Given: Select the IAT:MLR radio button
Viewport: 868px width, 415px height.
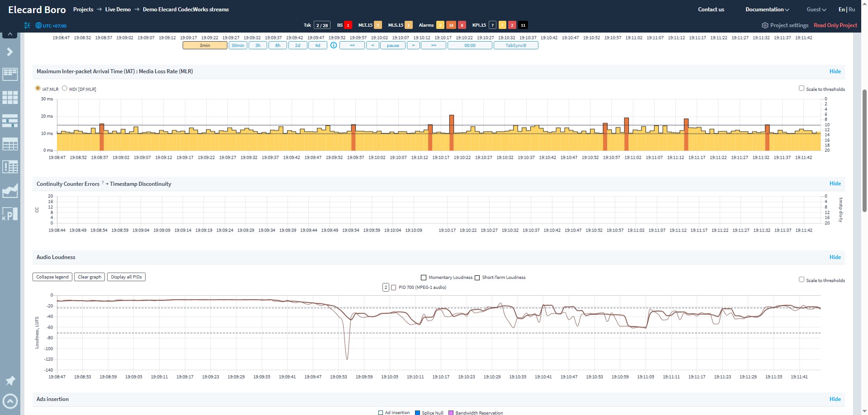Looking at the screenshot, I should (38, 89).
